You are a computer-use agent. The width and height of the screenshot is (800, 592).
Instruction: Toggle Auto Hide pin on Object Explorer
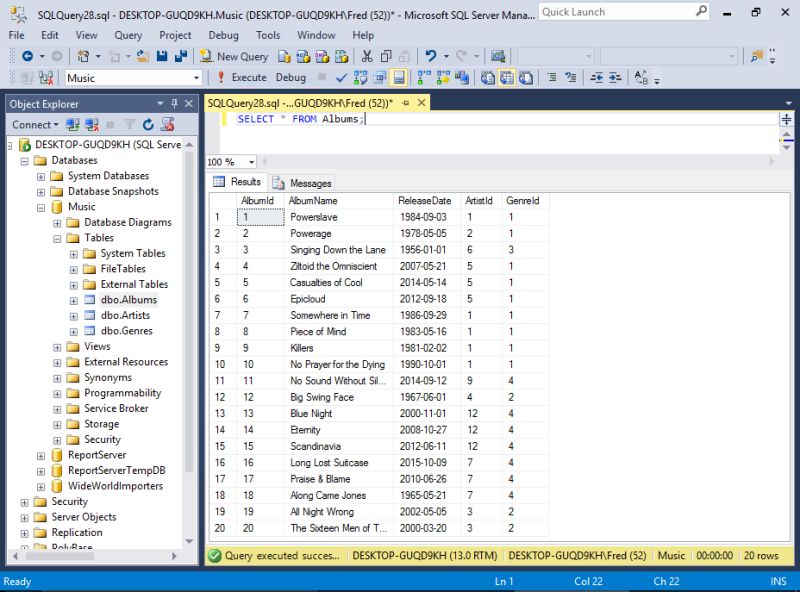[174, 104]
